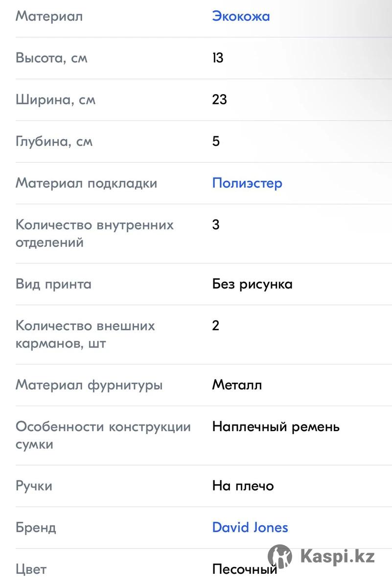Screen dimensions: 392x588
Task: Click the Вид принта label
Action: pyautogui.click(x=53, y=284)
